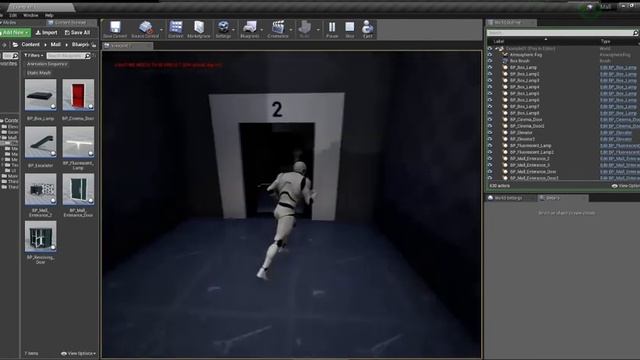Click the Save Current toolbar icon
The image size is (640, 360).
click(116, 27)
